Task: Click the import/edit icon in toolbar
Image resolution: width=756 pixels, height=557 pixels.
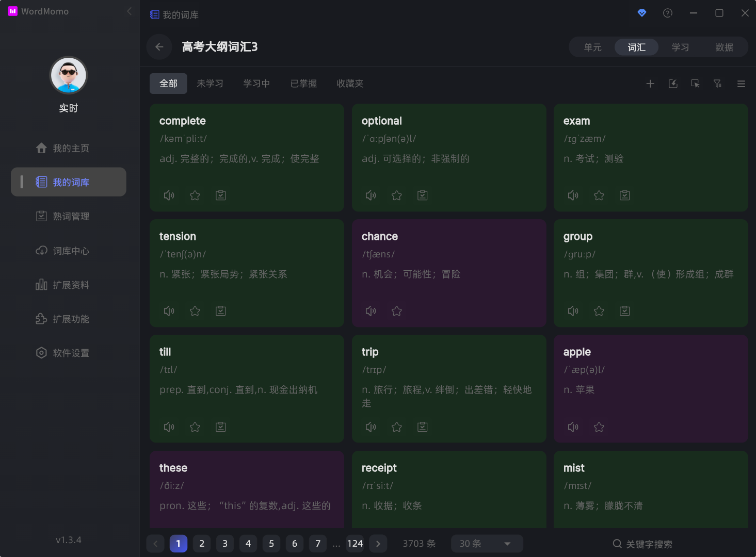Action: [673, 84]
